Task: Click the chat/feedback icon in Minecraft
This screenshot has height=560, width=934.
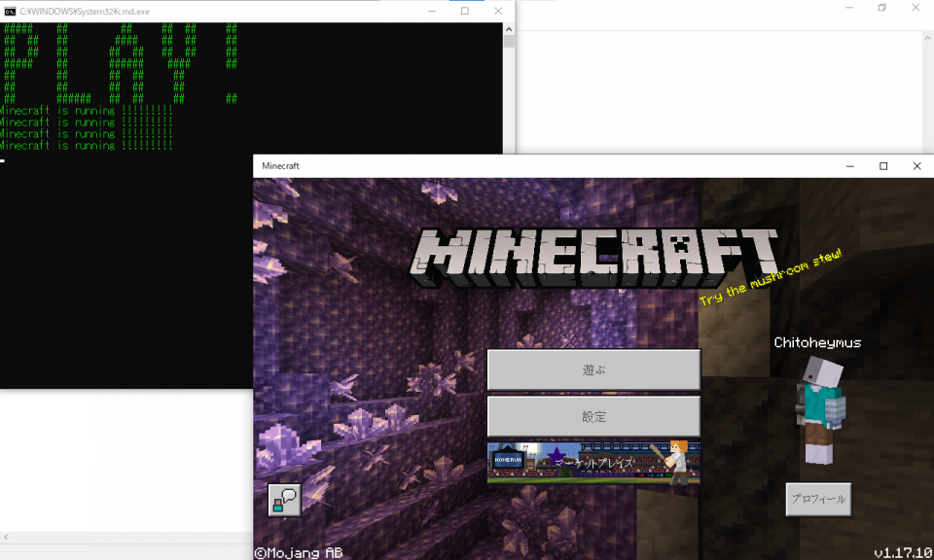Action: click(284, 500)
